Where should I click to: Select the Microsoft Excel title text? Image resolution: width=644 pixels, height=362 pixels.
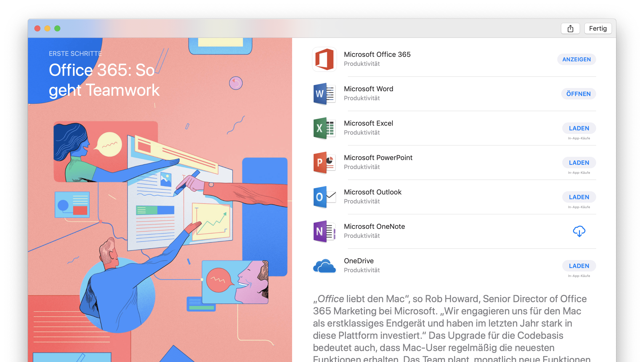pyautogui.click(x=368, y=123)
